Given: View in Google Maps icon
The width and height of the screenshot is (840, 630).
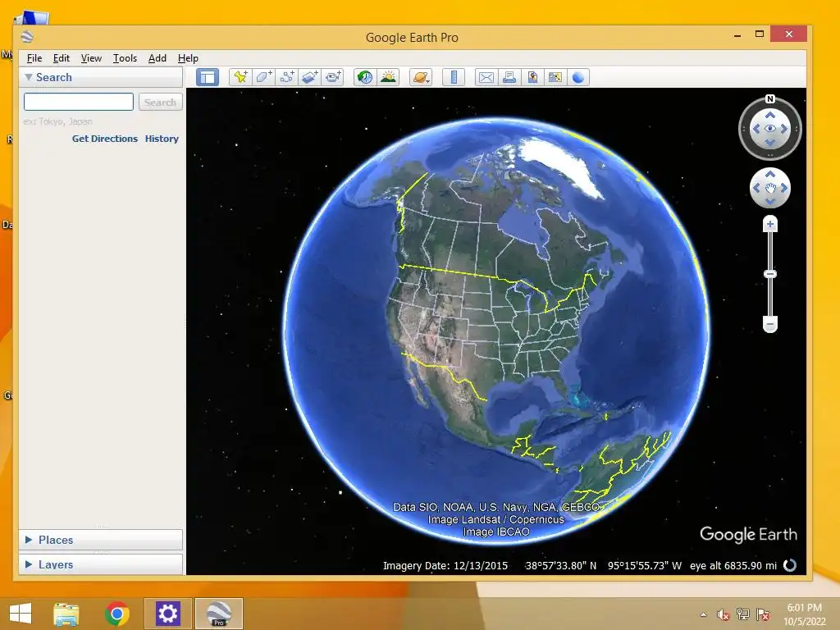Looking at the screenshot, I should [x=555, y=77].
